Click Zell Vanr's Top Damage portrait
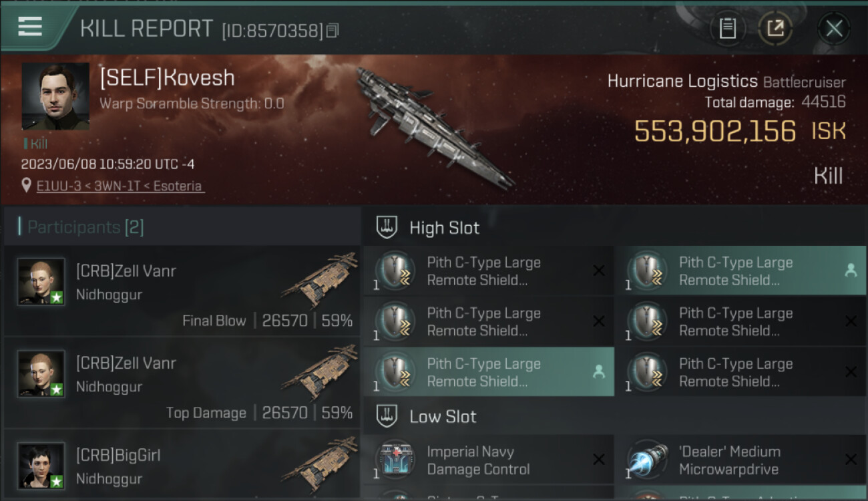Viewport: 868px width, 501px height. (41, 374)
